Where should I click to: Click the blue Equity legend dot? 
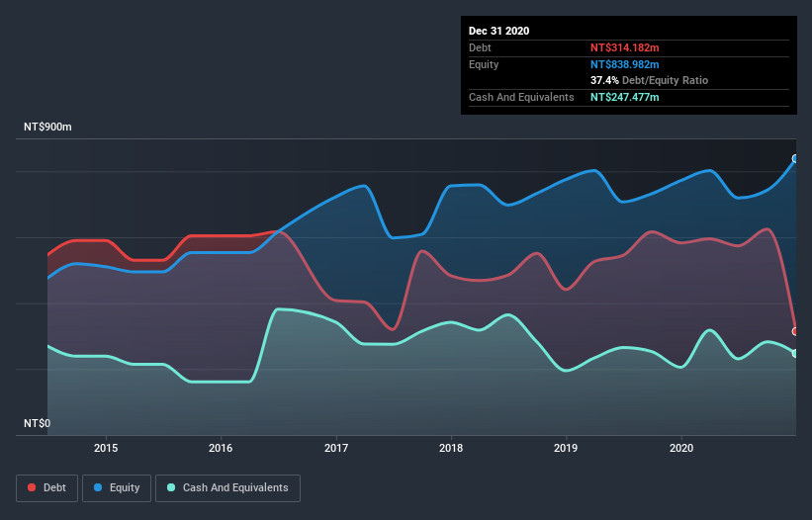98,487
